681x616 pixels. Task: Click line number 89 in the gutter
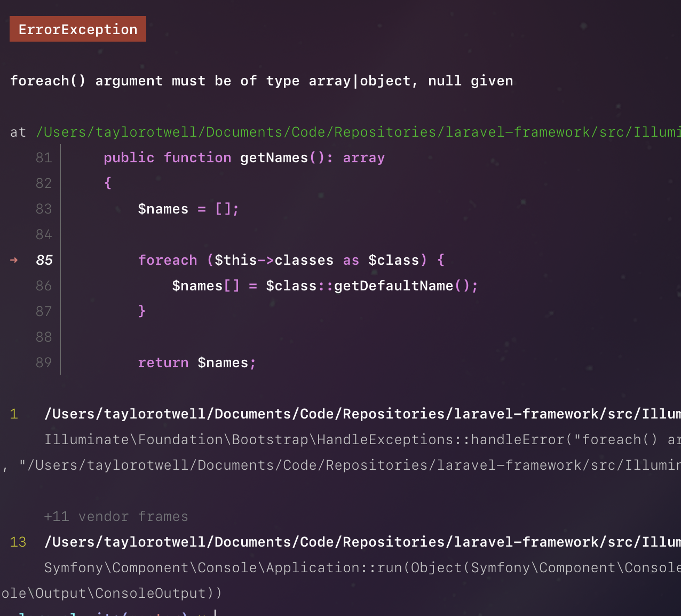point(44,362)
